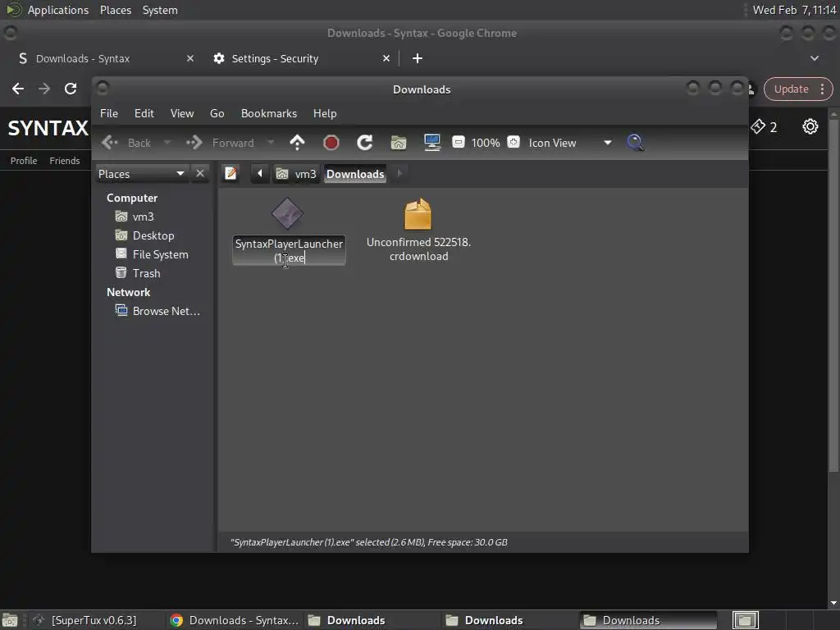Close the Places sidebar pane
Screen dimensions: 840x630
click(200, 174)
